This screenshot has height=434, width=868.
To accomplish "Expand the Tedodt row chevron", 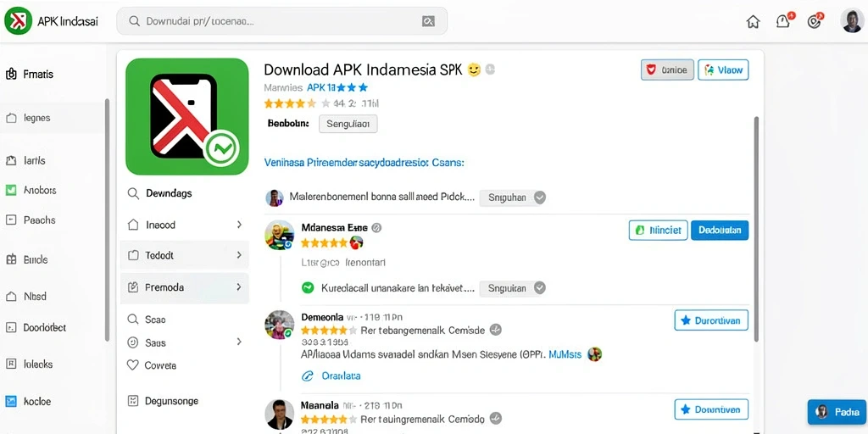I will coord(239,255).
